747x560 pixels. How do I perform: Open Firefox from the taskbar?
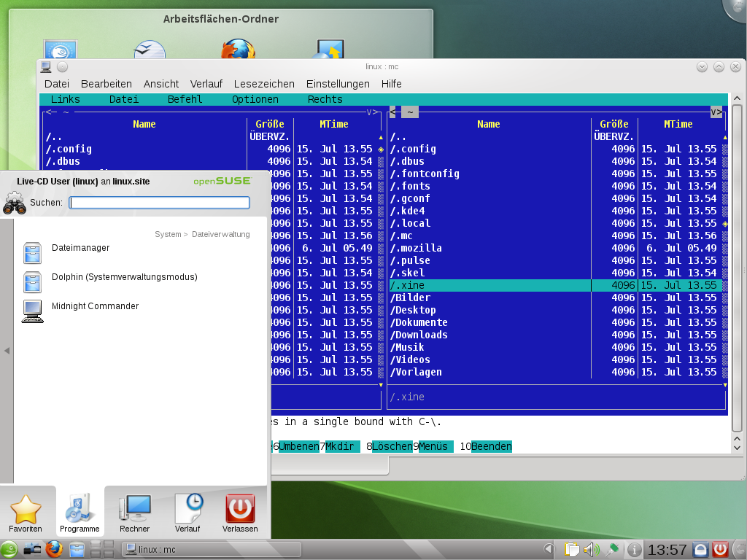click(x=54, y=548)
